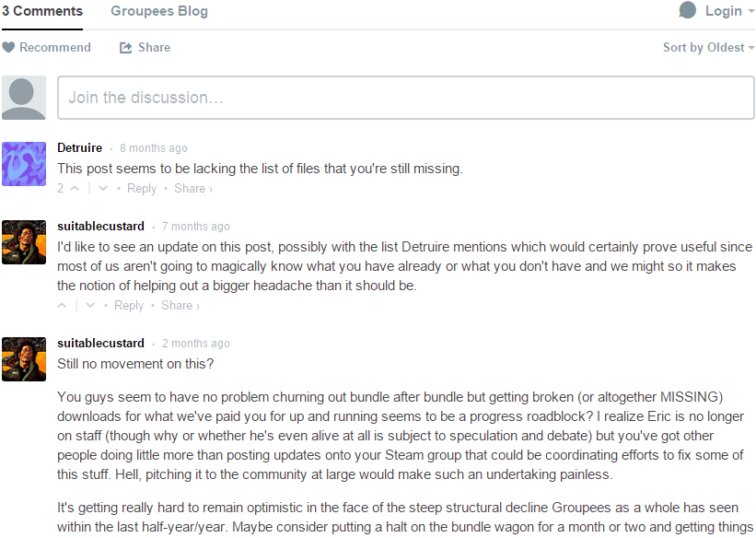Reply to suitablecustard's 7 months ago comment

(x=129, y=306)
